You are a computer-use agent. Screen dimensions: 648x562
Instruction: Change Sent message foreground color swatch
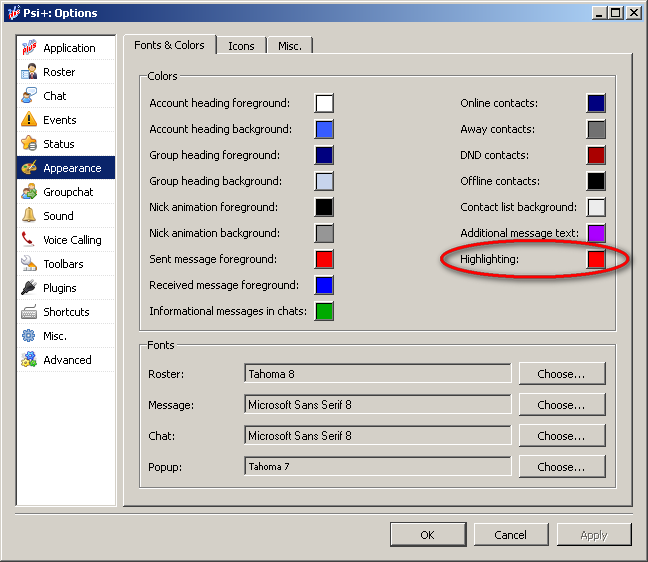point(324,259)
